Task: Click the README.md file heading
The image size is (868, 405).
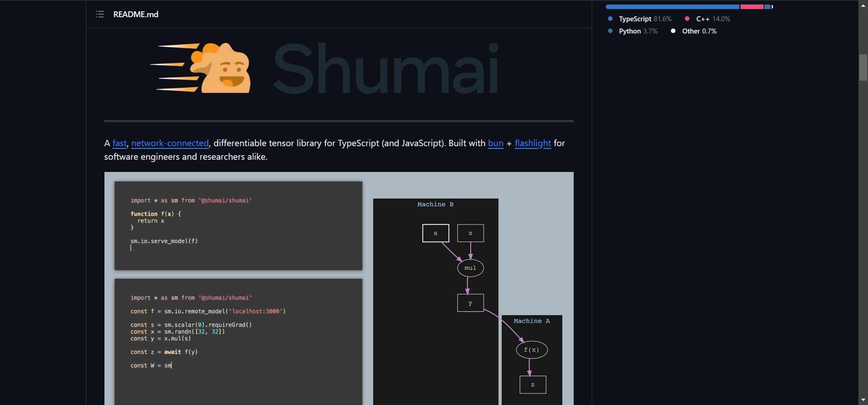Action: pos(136,14)
